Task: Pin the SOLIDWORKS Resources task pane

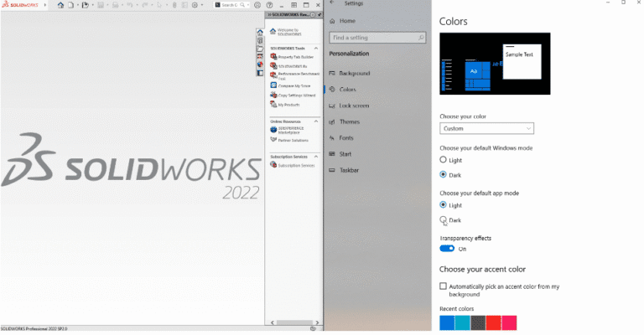Action: click(x=319, y=15)
